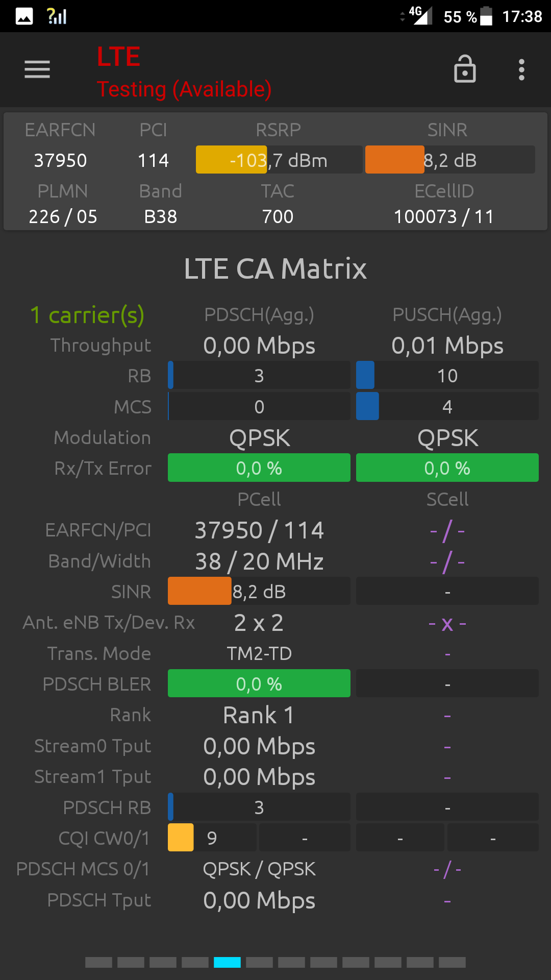551x980 pixels.
Task: Tap the orange SINR 8,2 dB header bar
Action: tap(450, 160)
